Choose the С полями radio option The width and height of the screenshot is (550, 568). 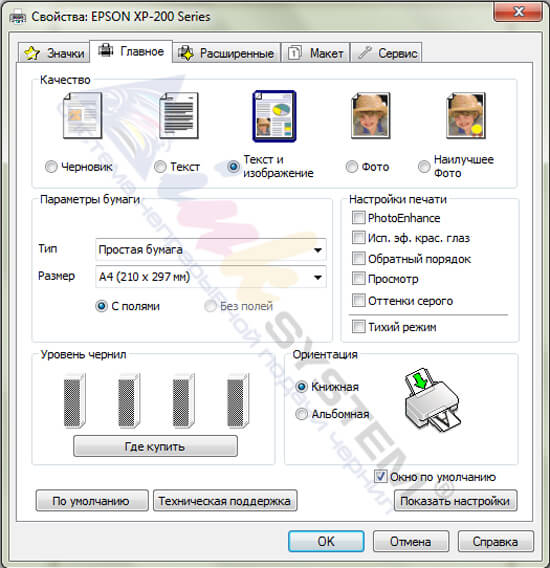click(x=101, y=306)
